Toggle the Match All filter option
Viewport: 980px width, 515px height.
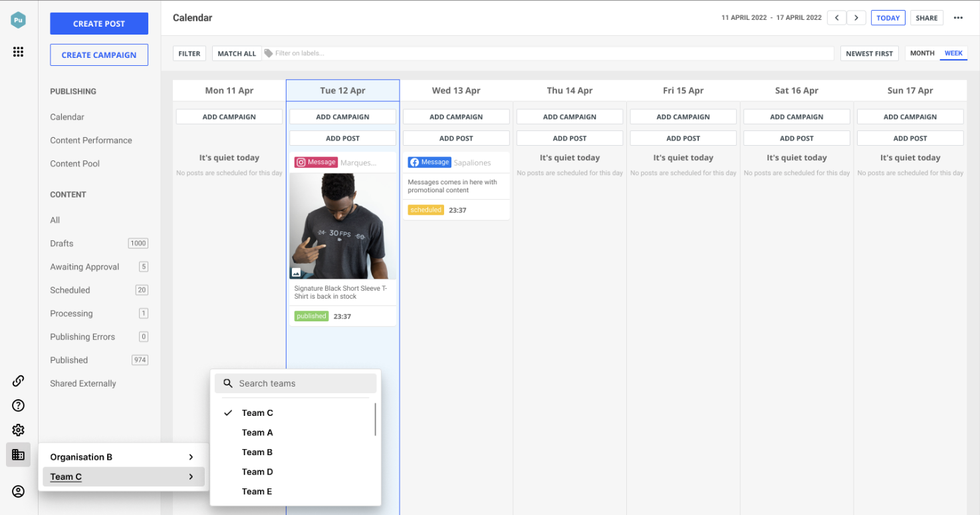coord(237,53)
